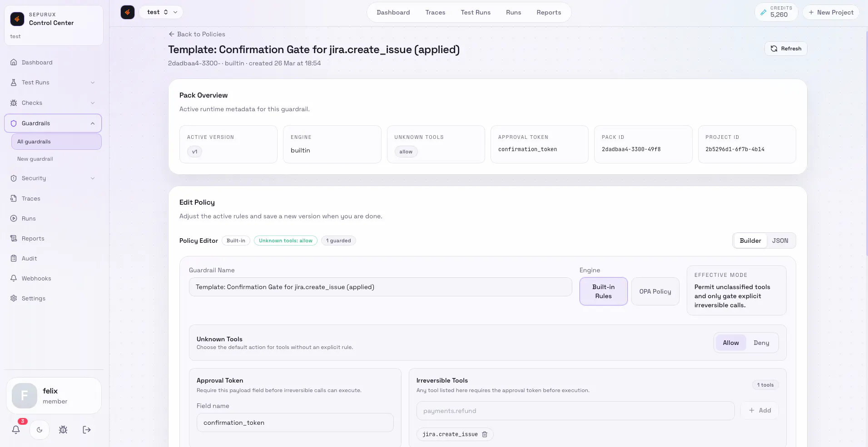
Task: Set Unknown Tools to Allow
Action: point(731,343)
